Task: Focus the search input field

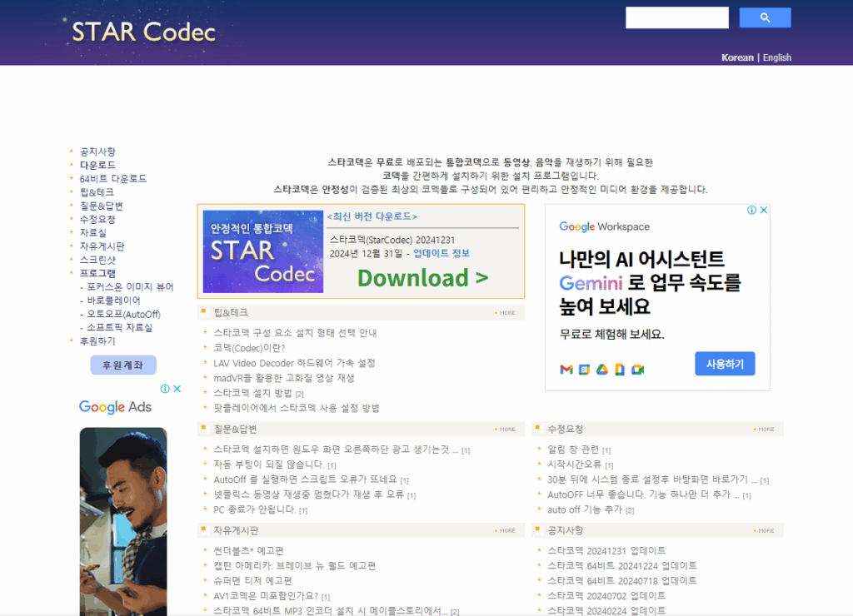Action: tap(676, 17)
